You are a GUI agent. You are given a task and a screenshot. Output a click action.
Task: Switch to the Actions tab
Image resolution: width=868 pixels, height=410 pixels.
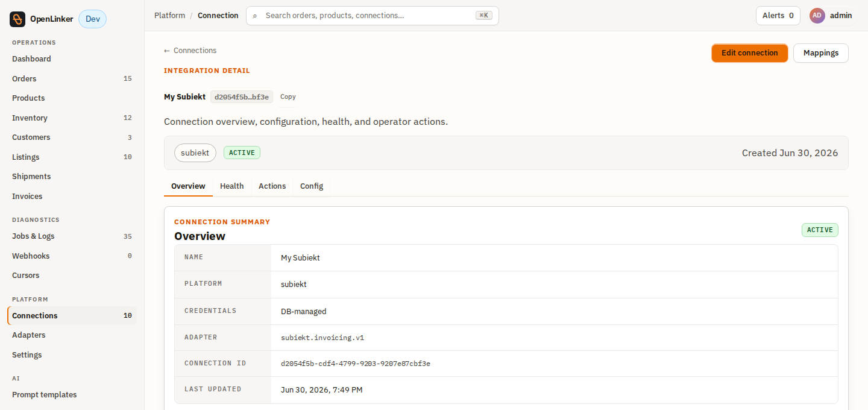(x=272, y=186)
